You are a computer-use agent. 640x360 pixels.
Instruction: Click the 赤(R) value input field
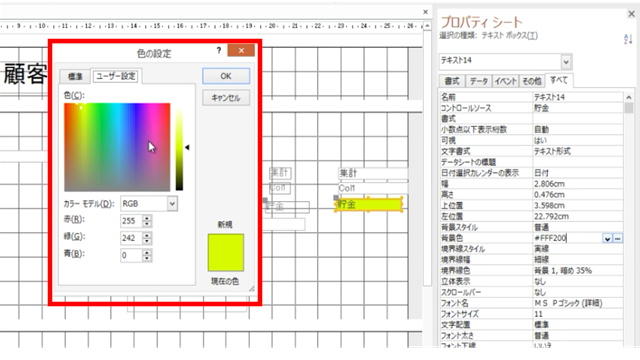click(x=131, y=221)
